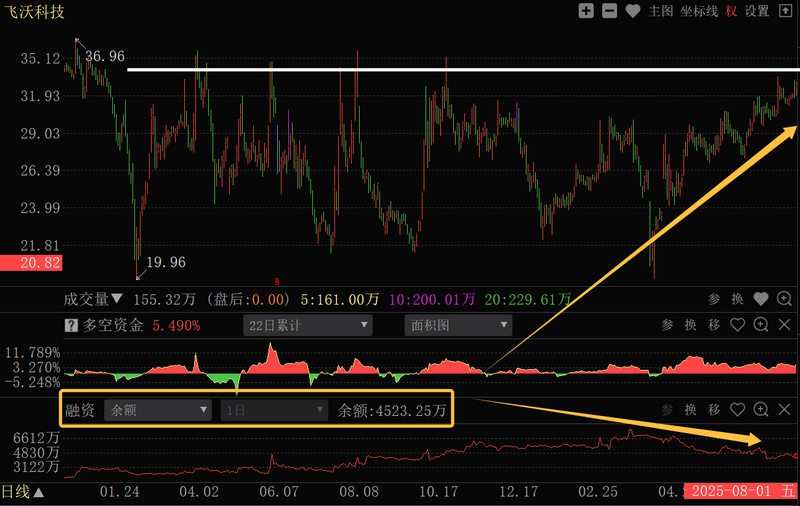Open the 坐标线 menu
800x506 pixels.
point(699,11)
